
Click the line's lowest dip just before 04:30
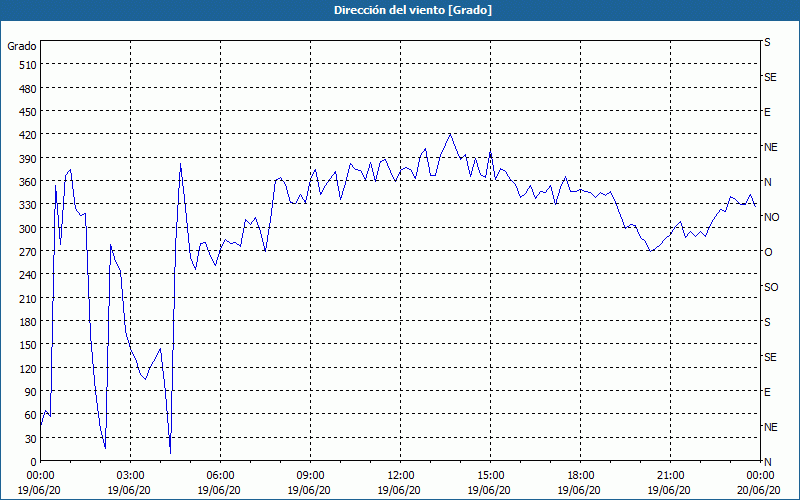(170, 453)
